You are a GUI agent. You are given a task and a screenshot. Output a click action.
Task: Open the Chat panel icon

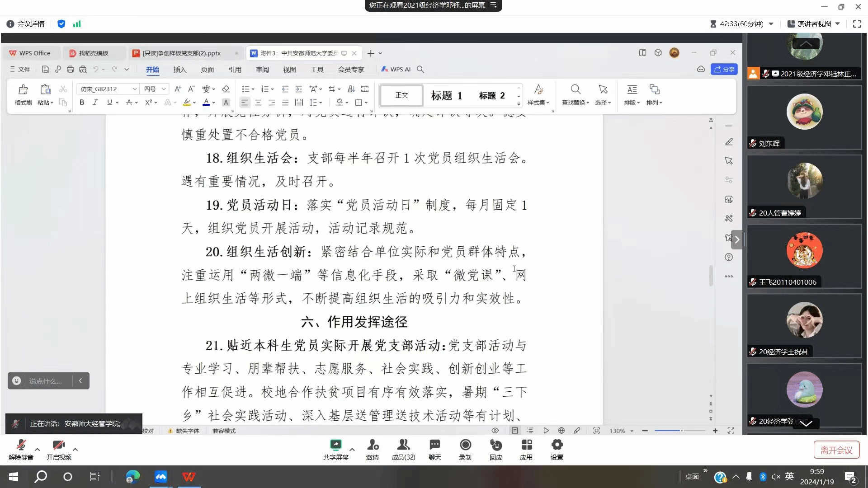[434, 445]
